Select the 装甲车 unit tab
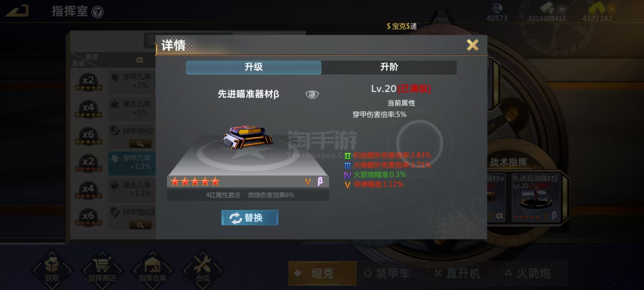The width and height of the screenshot is (644, 290). (x=393, y=273)
